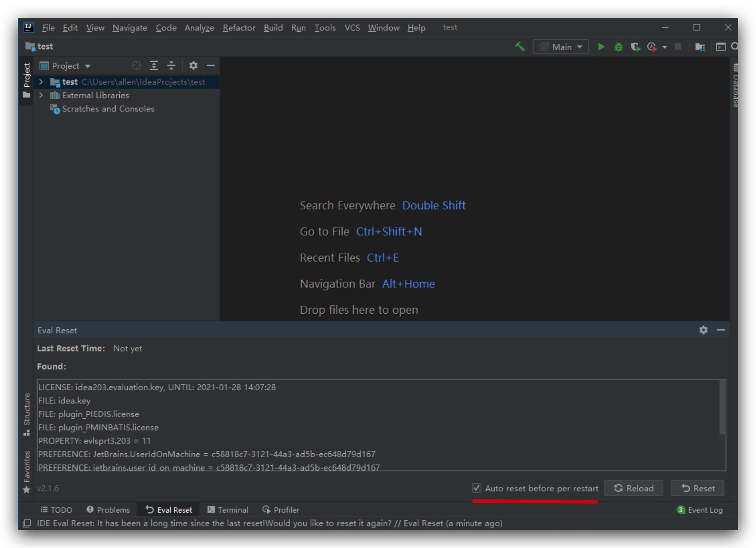Expand all nodes in Project panel
Screen dimensions: 756x548
[154, 66]
